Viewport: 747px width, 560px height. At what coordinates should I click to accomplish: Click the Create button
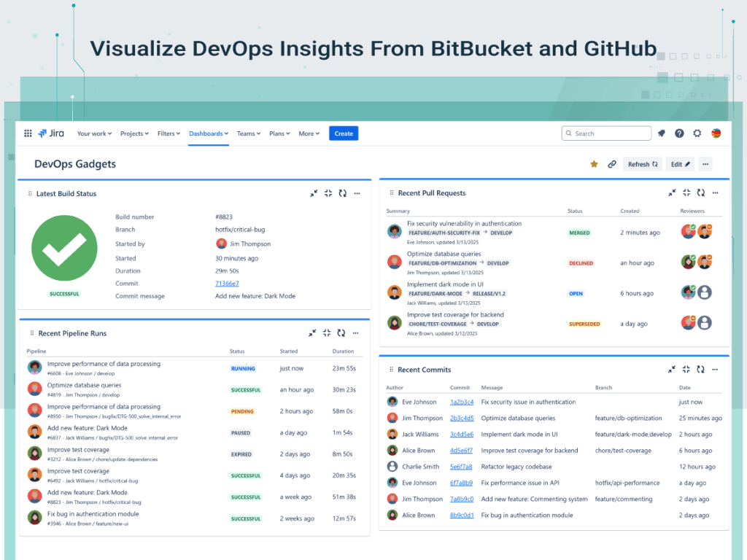coord(344,133)
